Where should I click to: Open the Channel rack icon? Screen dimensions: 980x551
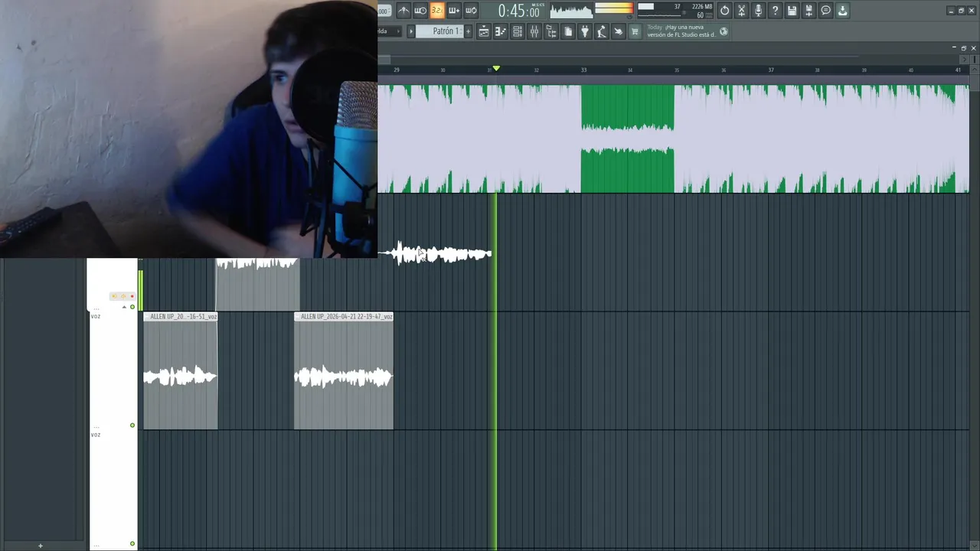[x=518, y=31]
